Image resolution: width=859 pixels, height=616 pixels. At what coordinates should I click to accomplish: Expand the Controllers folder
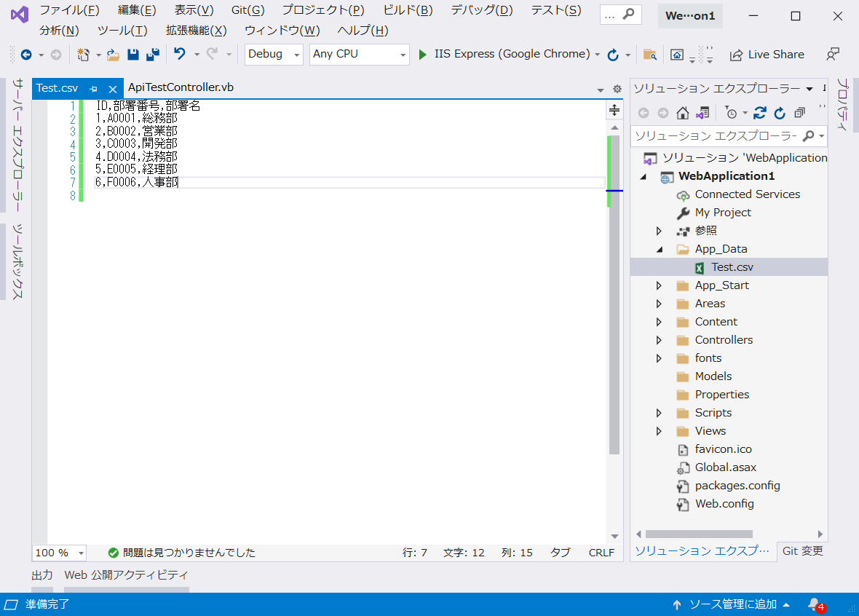pyautogui.click(x=659, y=339)
